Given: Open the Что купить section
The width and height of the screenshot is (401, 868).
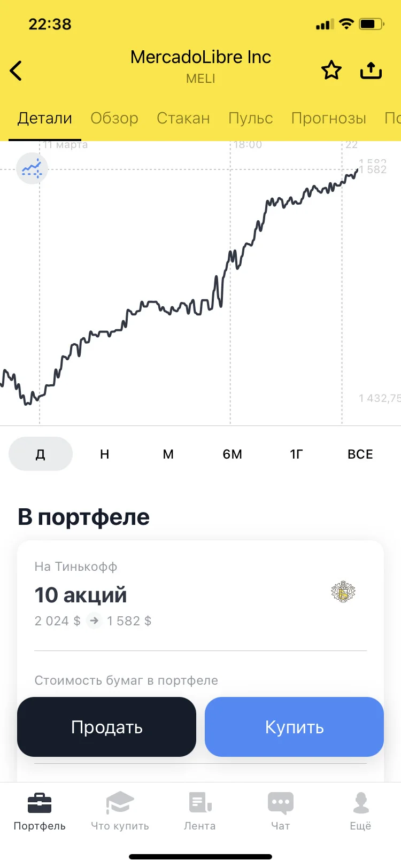Looking at the screenshot, I should coord(120,811).
